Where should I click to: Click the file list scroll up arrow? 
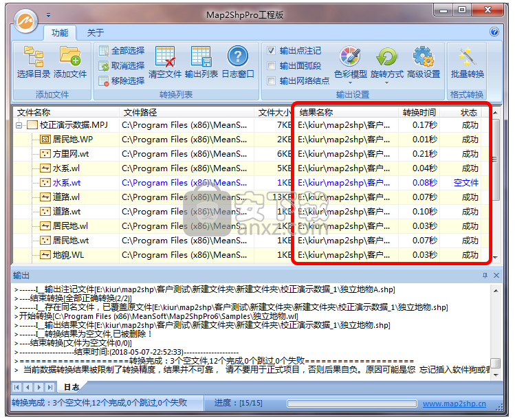495,113
